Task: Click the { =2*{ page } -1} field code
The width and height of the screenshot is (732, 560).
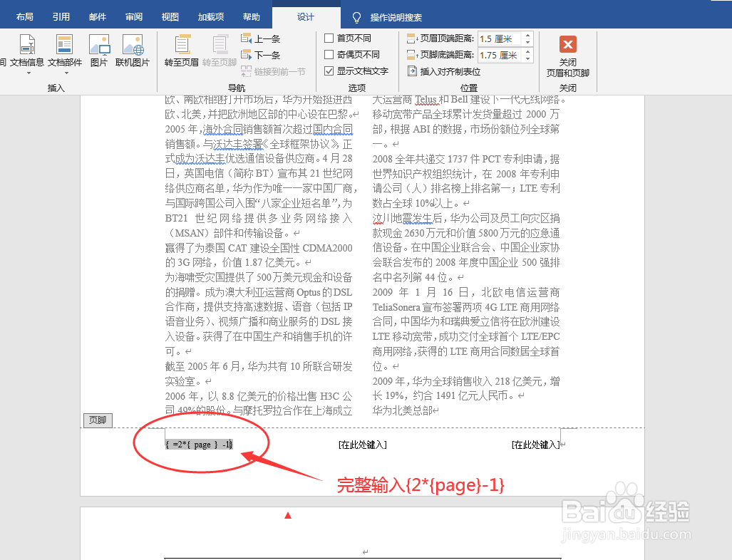Action: pos(199,445)
